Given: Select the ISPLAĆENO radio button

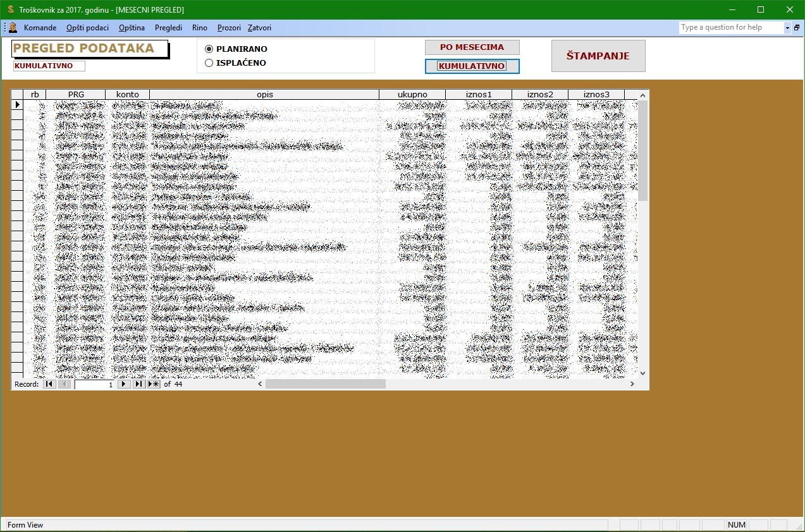Looking at the screenshot, I should click(209, 63).
